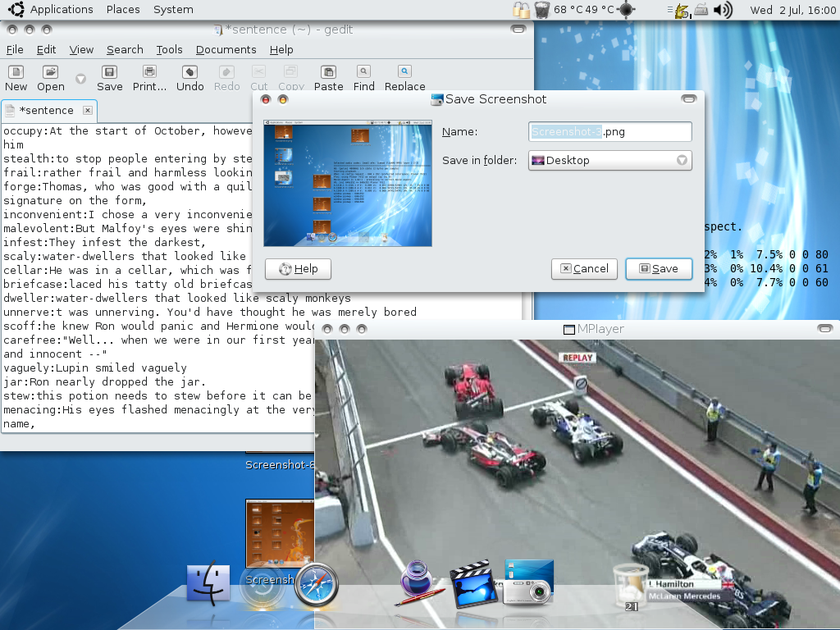Click the Name field in Save Screenshot dialog
840x630 pixels.
(x=609, y=132)
